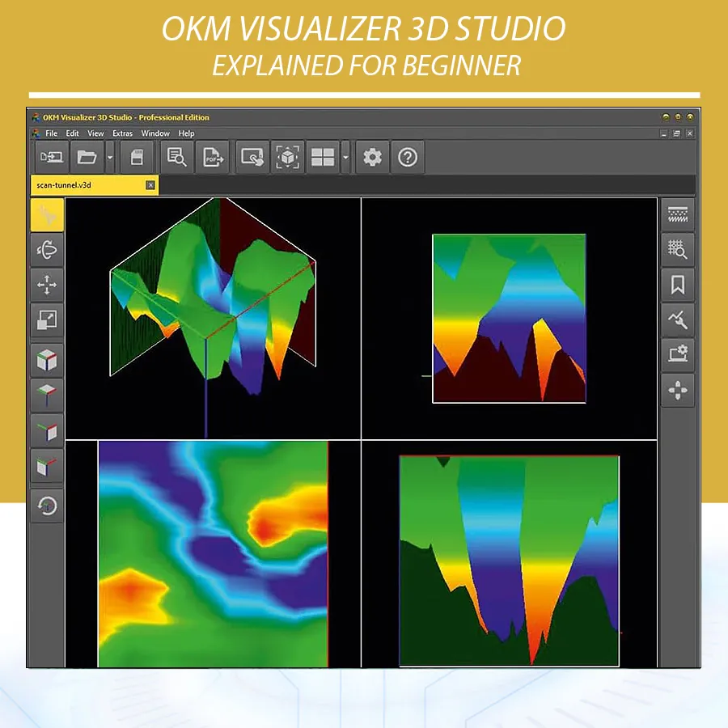Open the ground surface panel icon
The height and width of the screenshot is (728, 728).
click(678, 214)
